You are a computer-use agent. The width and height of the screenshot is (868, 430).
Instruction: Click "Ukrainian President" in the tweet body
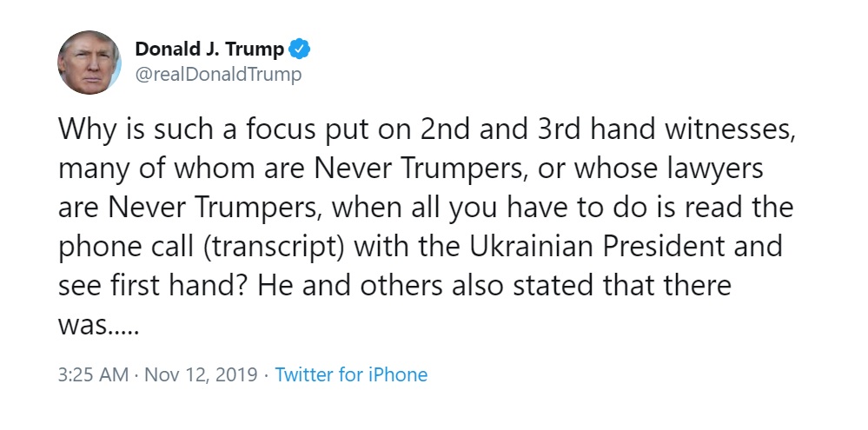coord(597,246)
